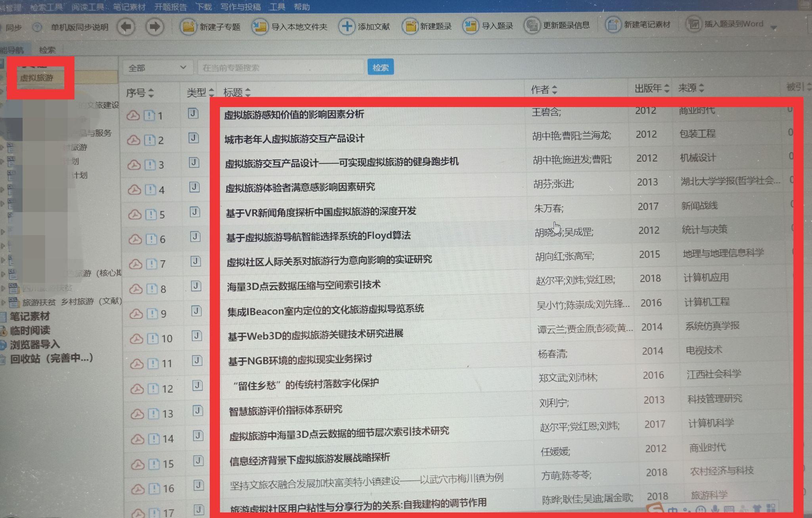The image size is (812, 518).
Task: Open the 写作与投稿 menu
Action: coord(240,7)
